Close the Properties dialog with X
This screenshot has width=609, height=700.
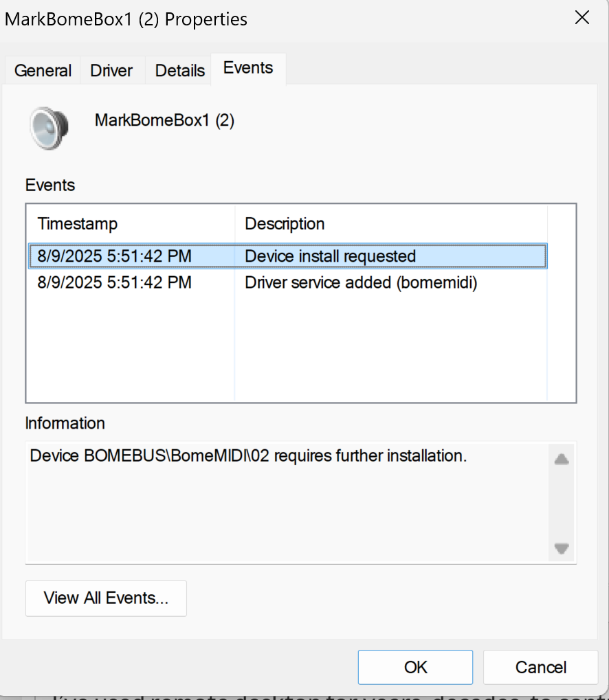click(x=582, y=19)
